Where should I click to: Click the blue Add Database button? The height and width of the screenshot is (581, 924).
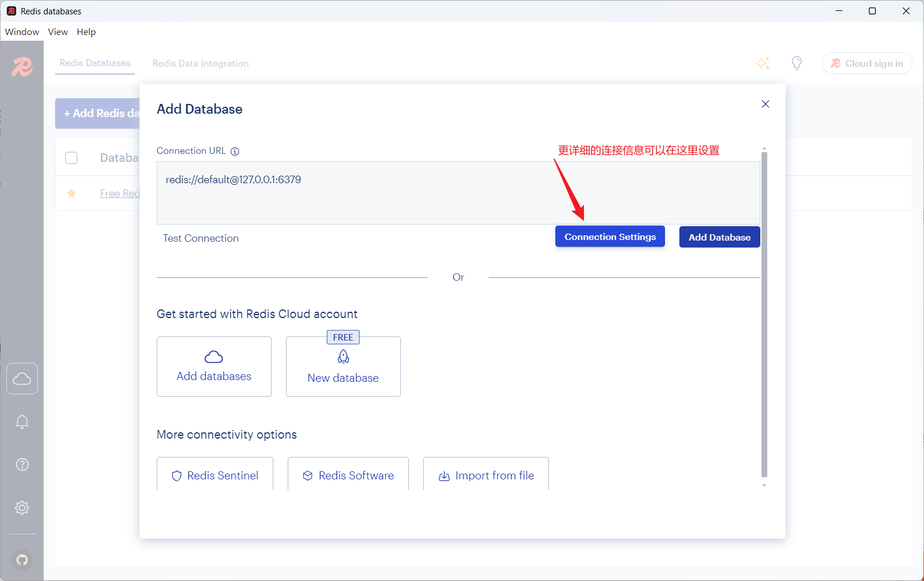click(720, 237)
